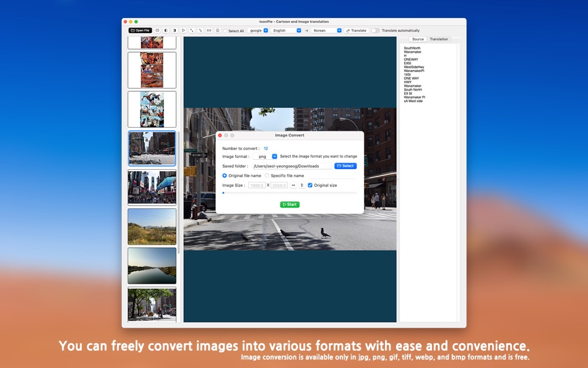Click the conversion progress slider bar
Viewport: 588px width, 368px height.
(290, 193)
